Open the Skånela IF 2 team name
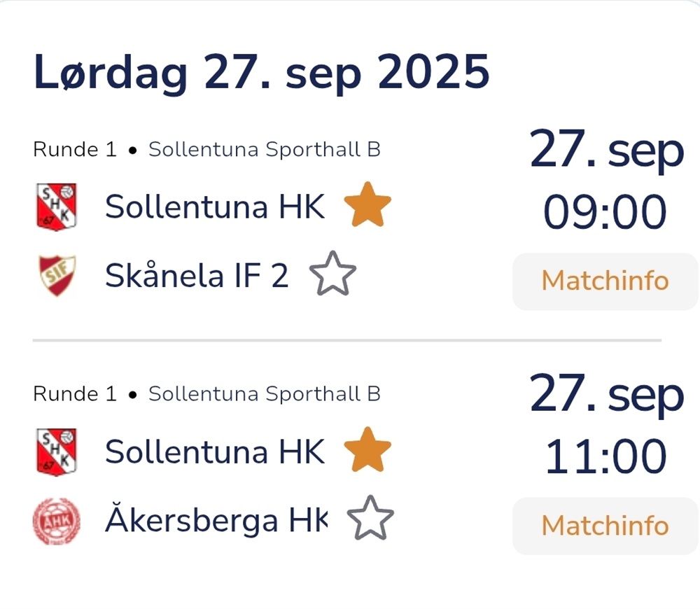Screen dimensions: 700x609 (x=197, y=276)
